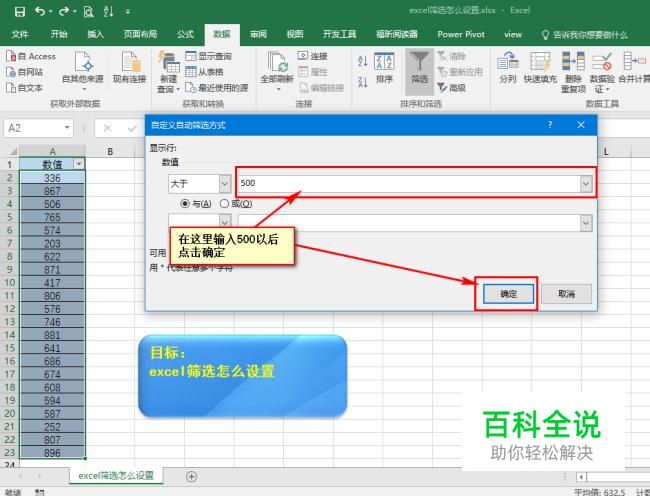Open dialog help question mark
650x496 pixels.
[550, 125]
